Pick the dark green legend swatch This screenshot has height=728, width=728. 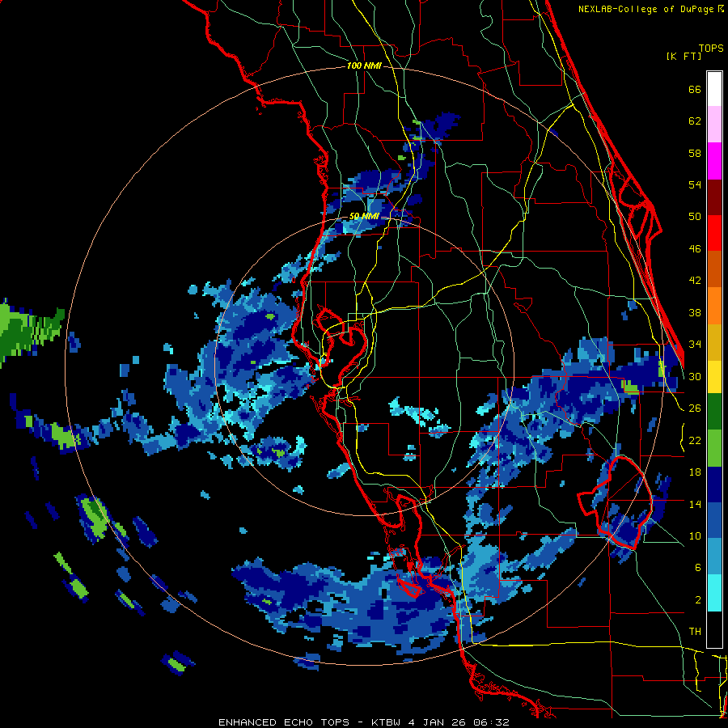714,411
